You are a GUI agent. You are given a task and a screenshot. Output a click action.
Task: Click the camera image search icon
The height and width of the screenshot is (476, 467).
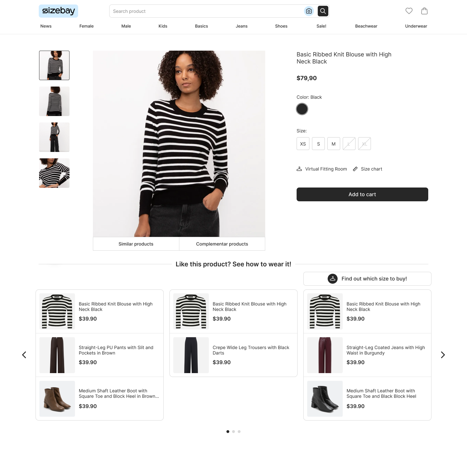click(309, 11)
